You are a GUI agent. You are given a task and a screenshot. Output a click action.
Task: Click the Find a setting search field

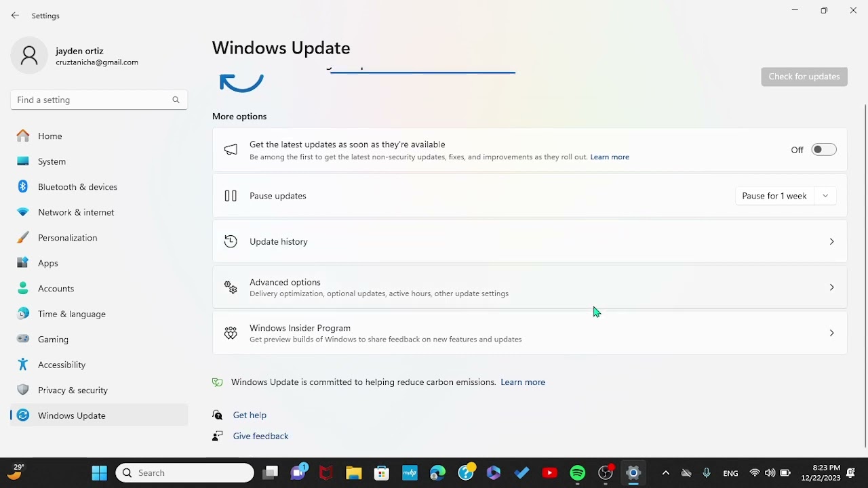click(x=99, y=100)
